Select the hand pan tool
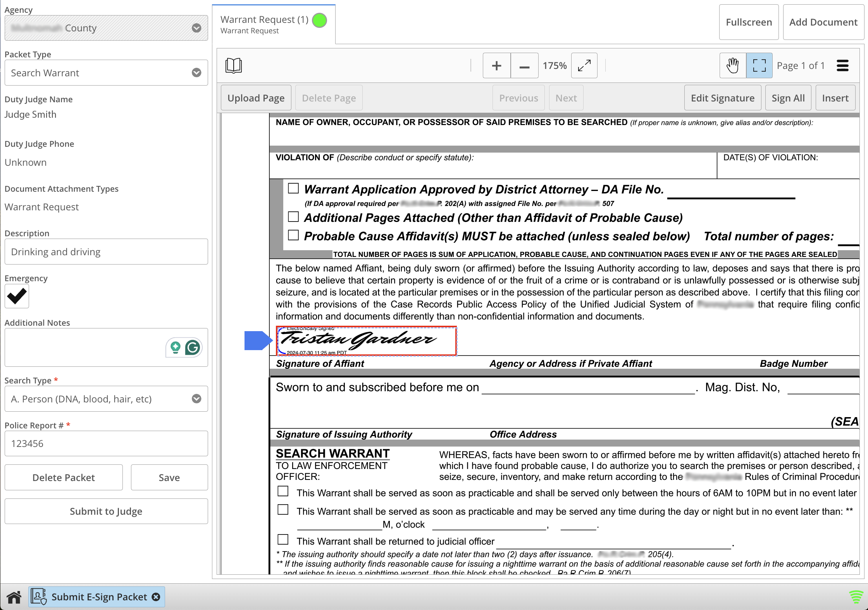The image size is (868, 610). [732, 65]
